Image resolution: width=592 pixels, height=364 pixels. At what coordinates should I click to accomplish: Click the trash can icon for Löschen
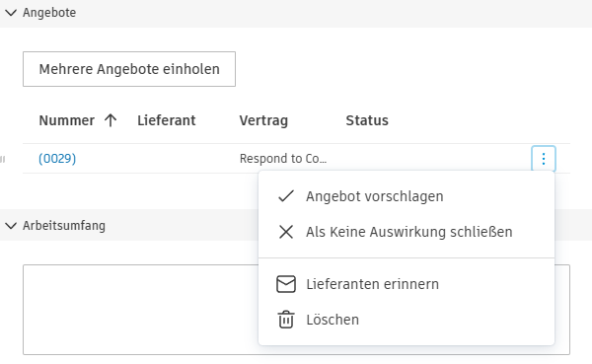pyautogui.click(x=286, y=320)
